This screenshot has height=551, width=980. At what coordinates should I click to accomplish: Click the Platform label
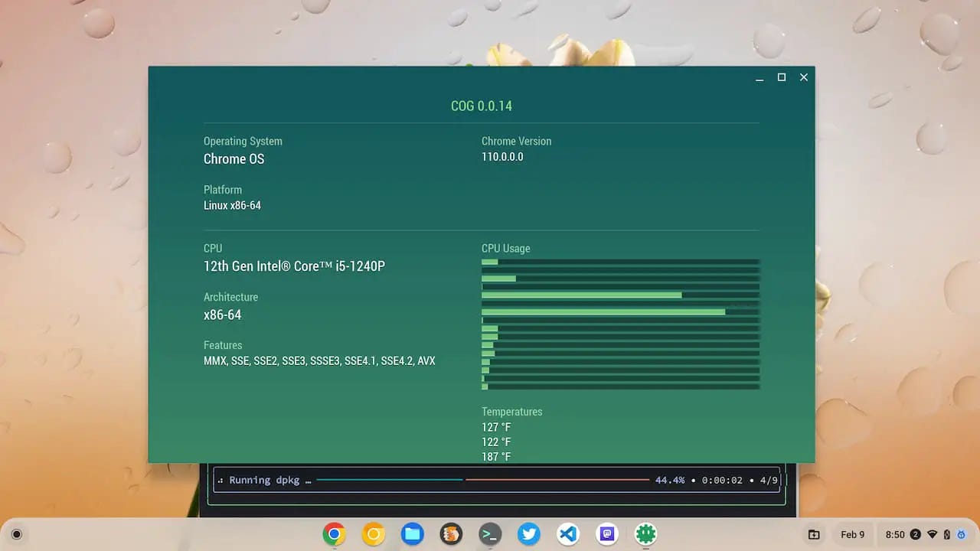[x=223, y=190]
